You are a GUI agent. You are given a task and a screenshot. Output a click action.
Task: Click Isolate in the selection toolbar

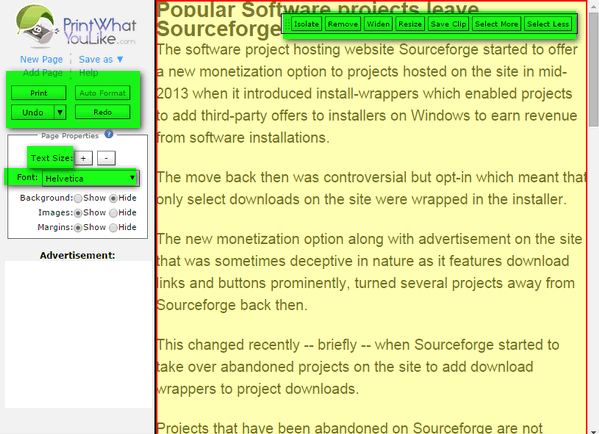[306, 24]
